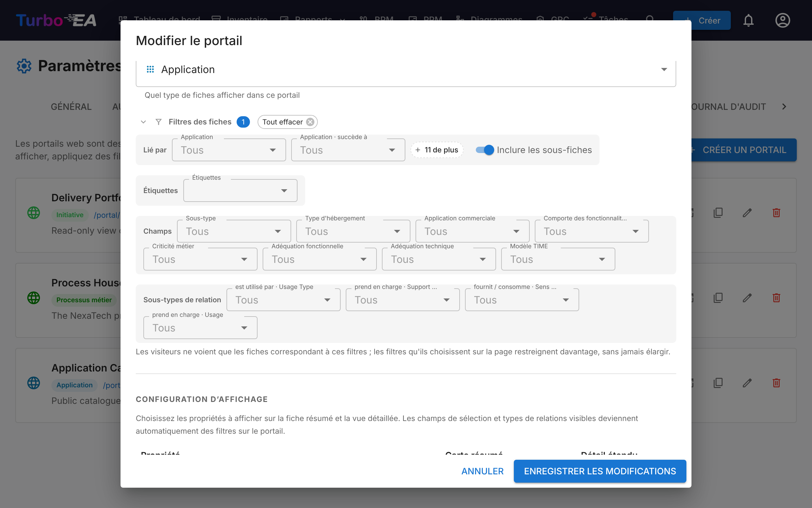Click the globe icon of Application Catalogue portal

[34, 383]
